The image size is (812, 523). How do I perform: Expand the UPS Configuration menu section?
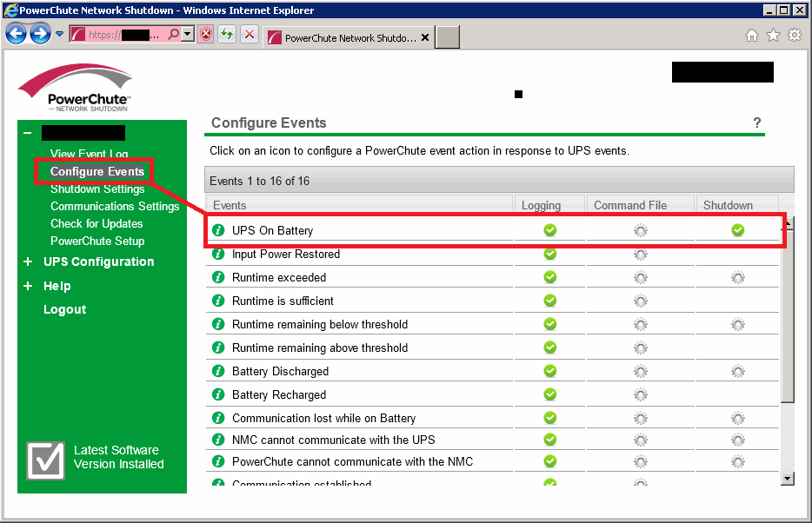[28, 261]
